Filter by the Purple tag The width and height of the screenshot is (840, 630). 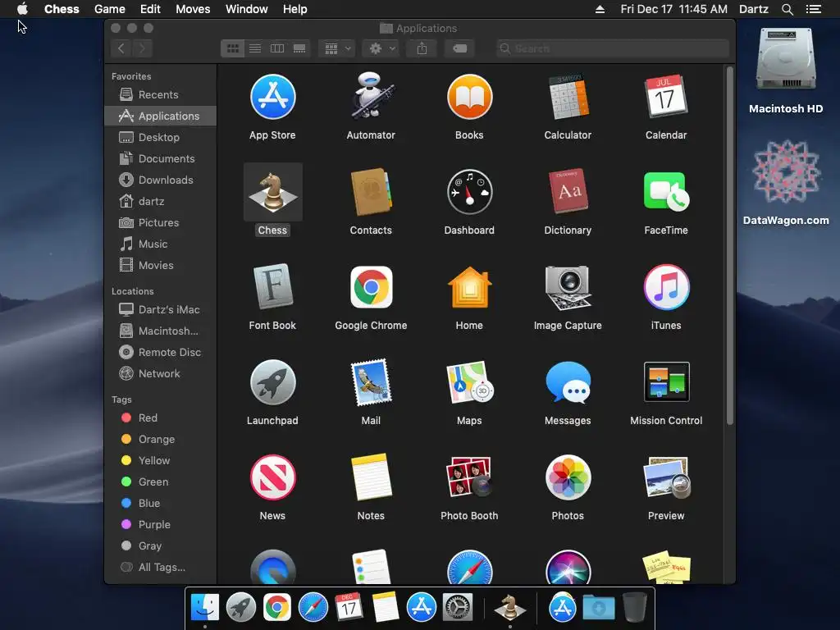click(160, 525)
